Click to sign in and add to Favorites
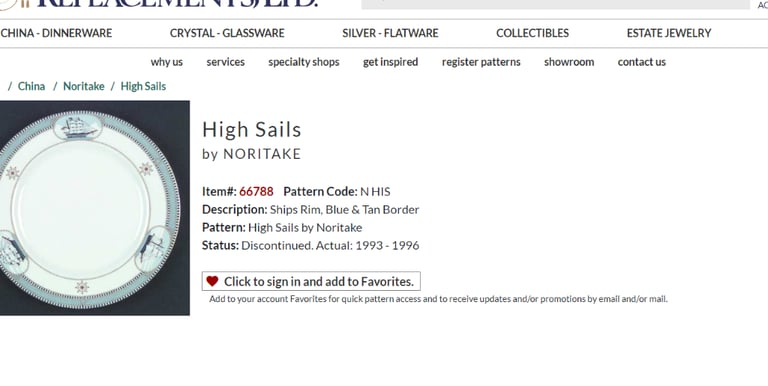Image resolution: width=768 pixels, height=386 pixels. point(311,281)
